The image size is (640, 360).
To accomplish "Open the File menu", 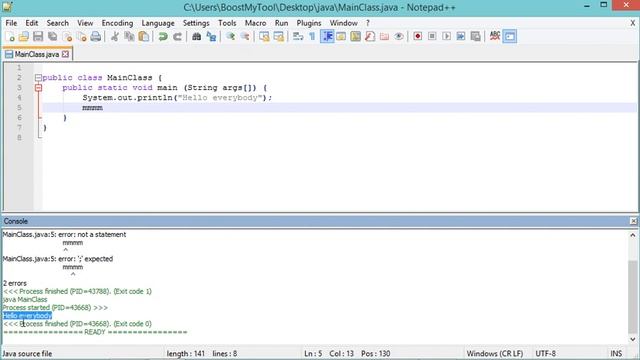I will click(11, 23).
